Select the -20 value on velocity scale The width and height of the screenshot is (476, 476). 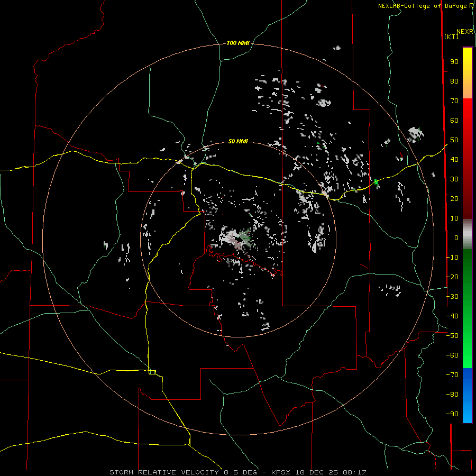tap(452, 277)
